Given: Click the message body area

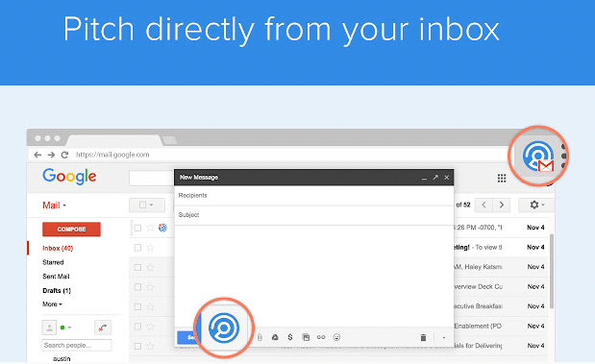Looking at the screenshot, I should pos(313,276).
